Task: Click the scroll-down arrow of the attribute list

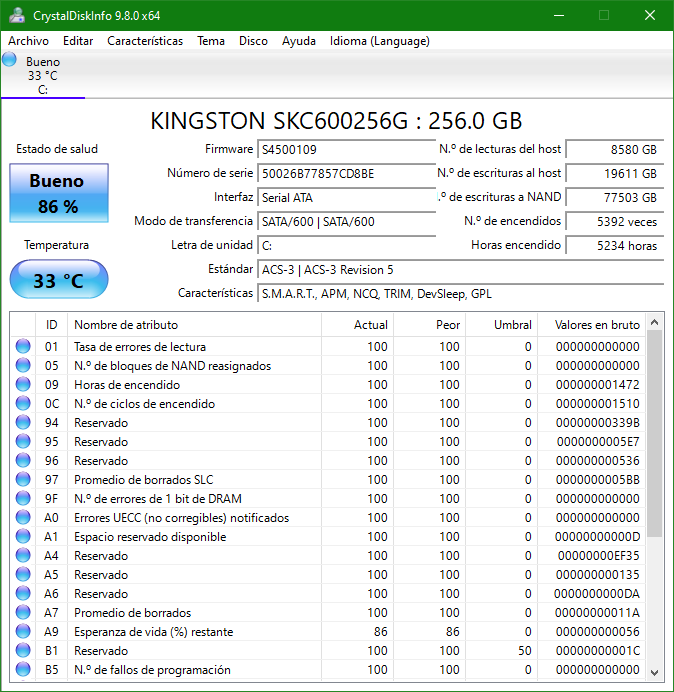Action: click(x=655, y=671)
